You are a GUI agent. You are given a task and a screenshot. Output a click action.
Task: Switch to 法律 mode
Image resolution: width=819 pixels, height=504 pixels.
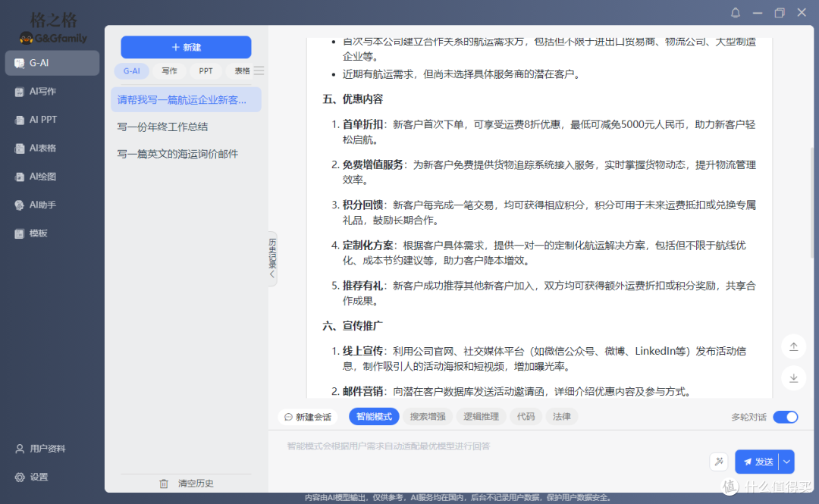(561, 417)
